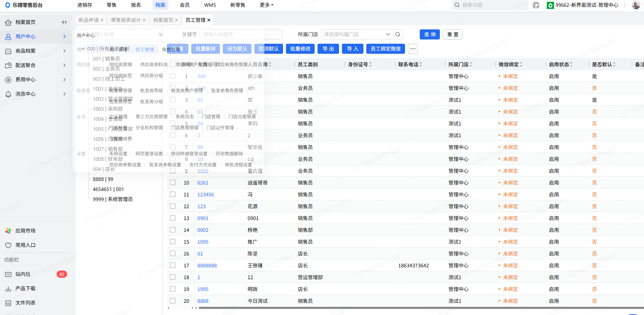This screenshot has height=315, width=644.
Task: Close the 员工管理 tab
Action: tap(209, 20)
